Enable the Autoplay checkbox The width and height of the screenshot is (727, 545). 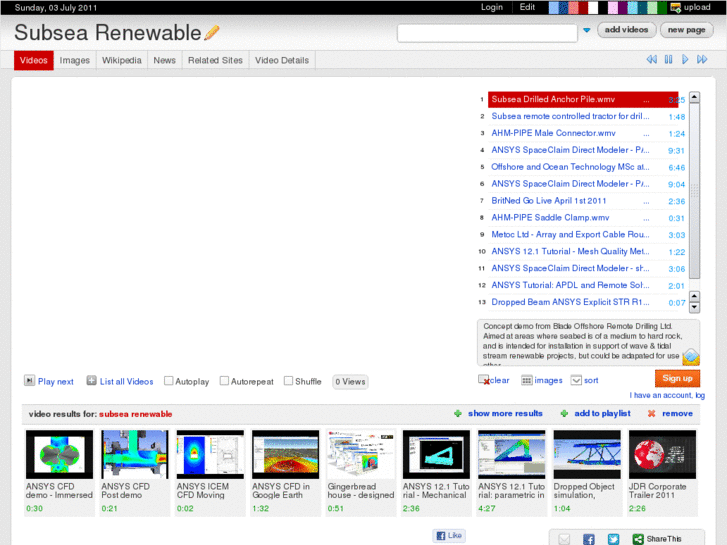pyautogui.click(x=169, y=381)
